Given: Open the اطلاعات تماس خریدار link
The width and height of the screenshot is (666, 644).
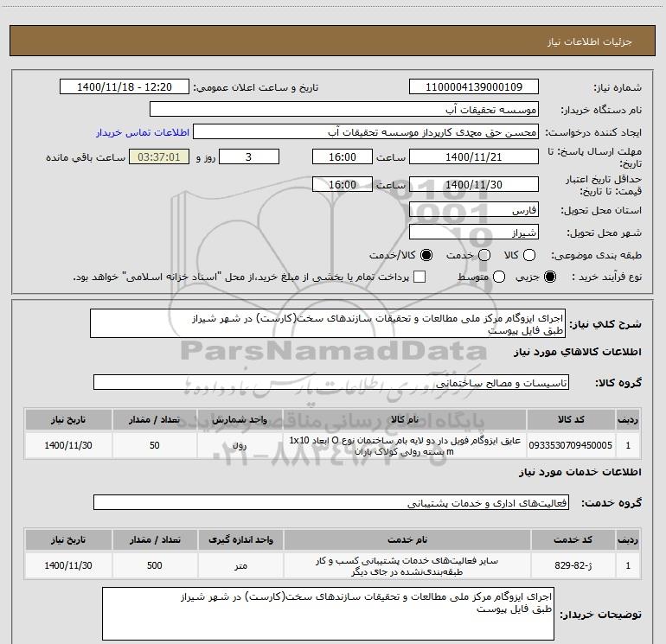Looking at the screenshot, I should 143,132.
